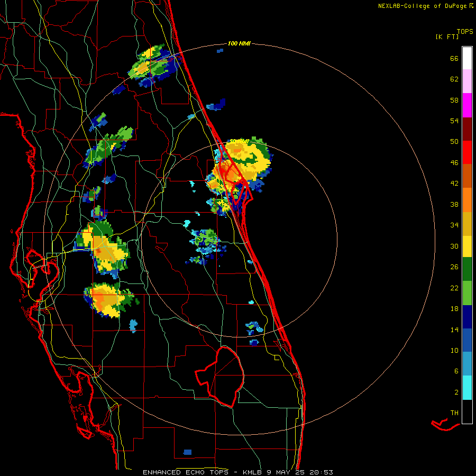
Task: Click the light orange legend swatch near 38
Action: click(x=467, y=200)
